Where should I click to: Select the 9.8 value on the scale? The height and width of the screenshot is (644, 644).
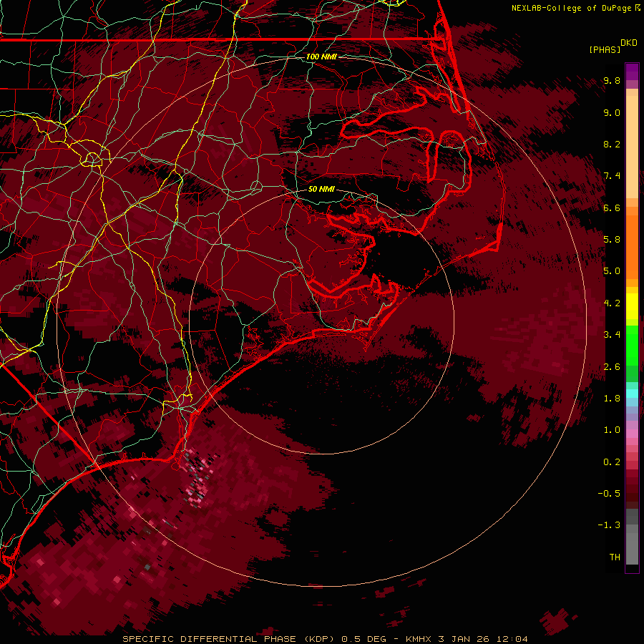click(x=612, y=80)
